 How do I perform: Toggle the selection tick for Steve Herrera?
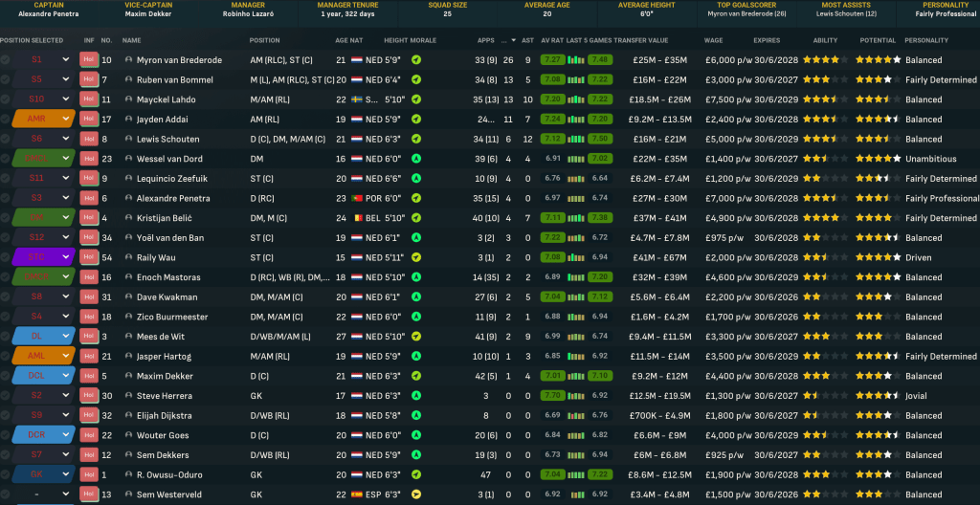(x=7, y=396)
